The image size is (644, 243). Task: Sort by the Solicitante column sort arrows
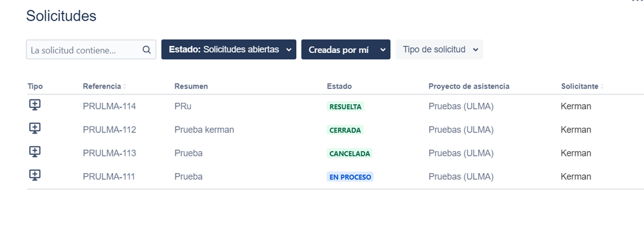[602, 87]
